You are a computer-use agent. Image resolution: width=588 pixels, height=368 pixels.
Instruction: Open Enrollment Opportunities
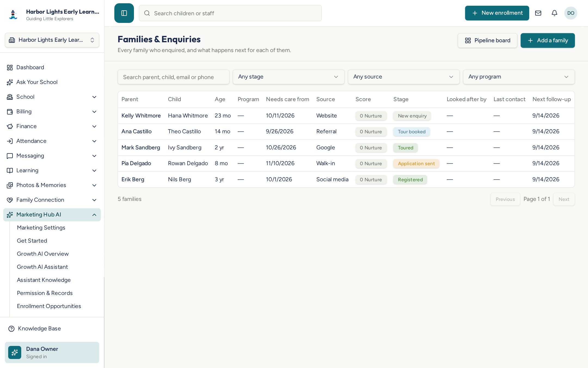pyautogui.click(x=49, y=306)
